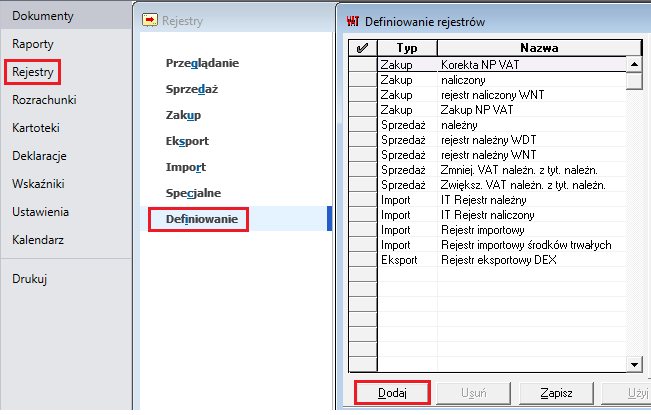Select Rejestry in the left sidebar
Image resolution: width=651 pixels, height=415 pixels.
(x=33, y=72)
